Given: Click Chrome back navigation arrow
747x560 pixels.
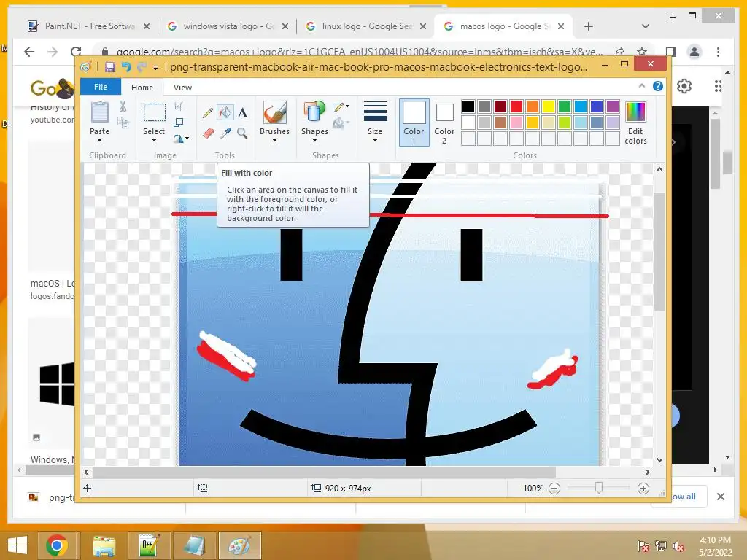Looking at the screenshot, I should point(29,52).
